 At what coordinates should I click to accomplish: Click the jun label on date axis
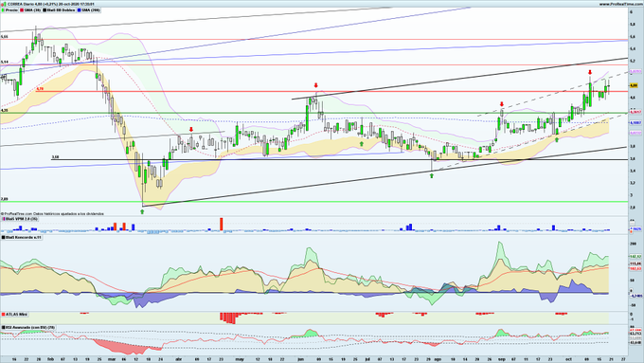300,359
